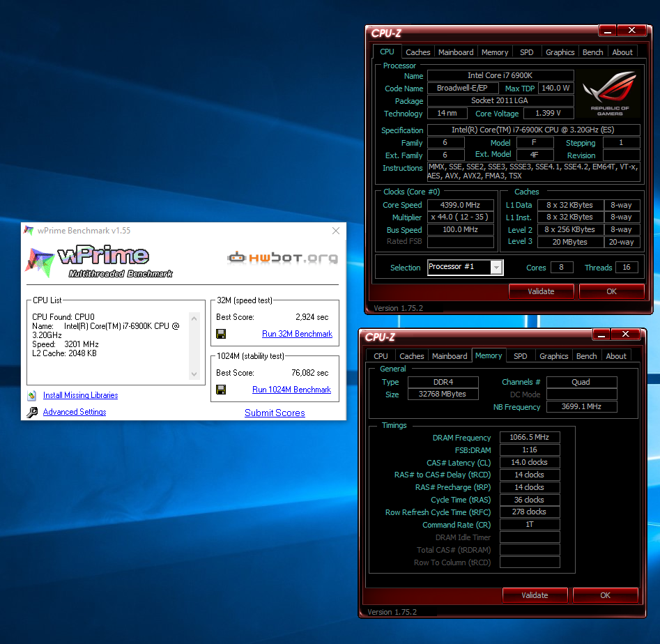Click Validate in top CPU-Z window
This screenshot has width=660, height=644.
point(541,291)
